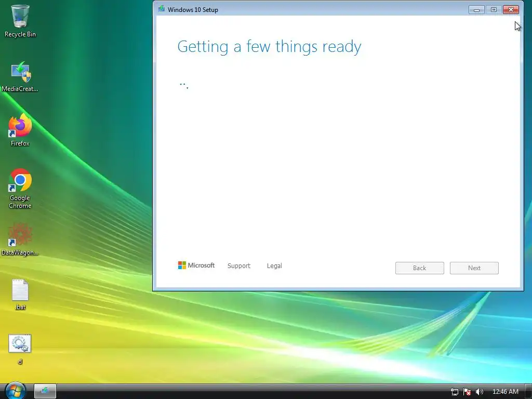This screenshot has width=532, height=399.
Task: Open the Windows Start orb
Action: pos(15,391)
